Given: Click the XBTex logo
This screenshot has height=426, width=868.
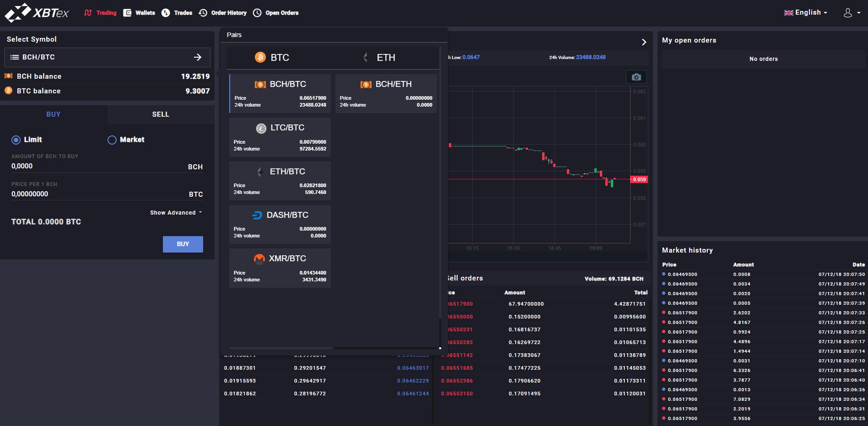Looking at the screenshot, I should click(37, 13).
